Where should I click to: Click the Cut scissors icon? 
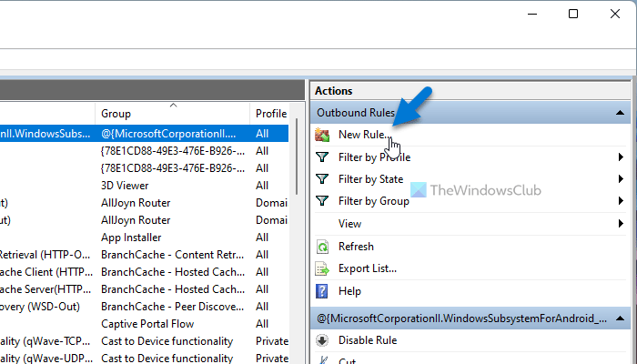pyautogui.click(x=323, y=360)
